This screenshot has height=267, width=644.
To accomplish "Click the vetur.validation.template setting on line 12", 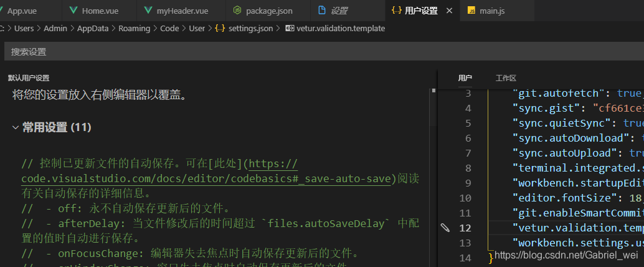I will [578, 228].
